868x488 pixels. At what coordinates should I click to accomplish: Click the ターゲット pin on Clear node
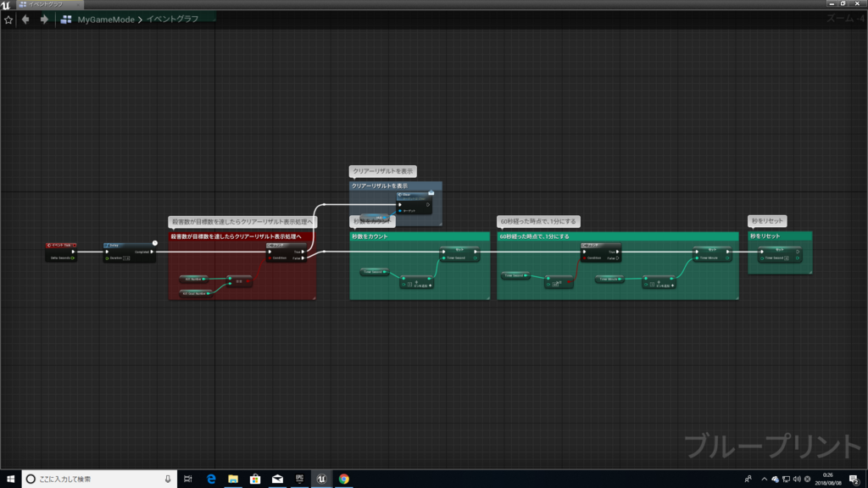tap(400, 211)
